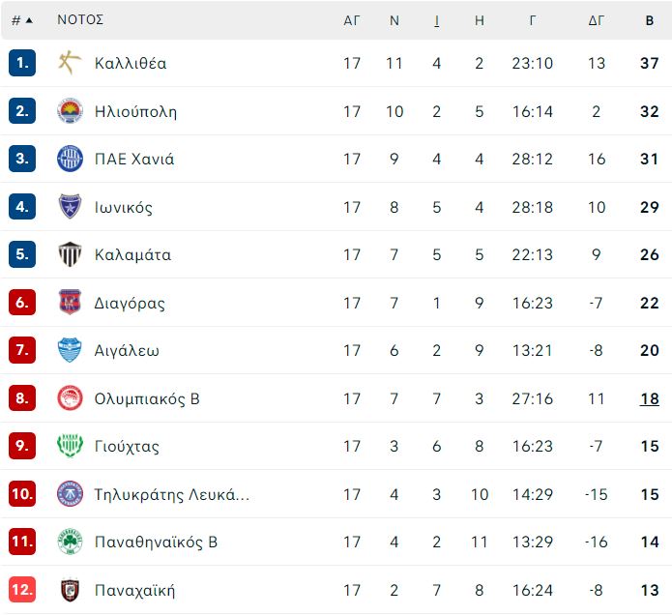Click the Γιούχτας green striped crest

[x=70, y=446]
